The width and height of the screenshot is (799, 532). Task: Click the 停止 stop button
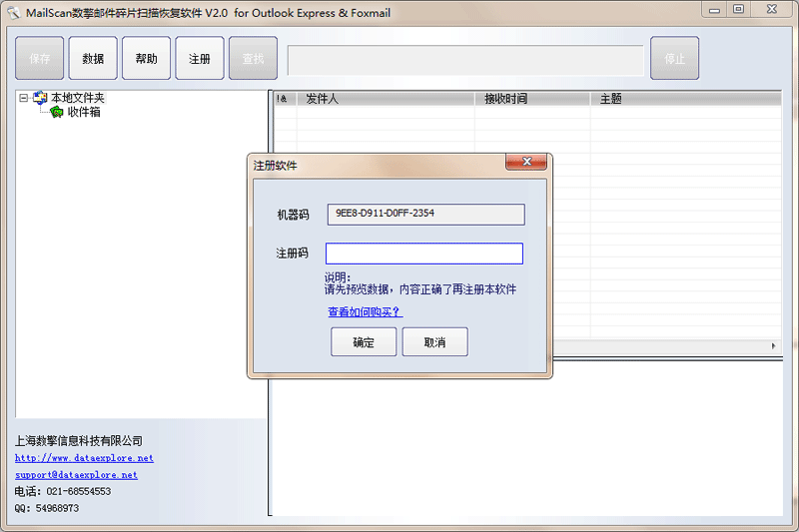tap(675, 58)
